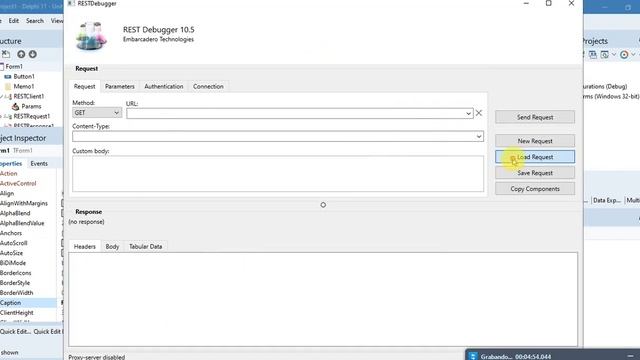Screen dimensions: 640x360
Task: Click in the Custom body text area
Action: click(x=278, y=174)
